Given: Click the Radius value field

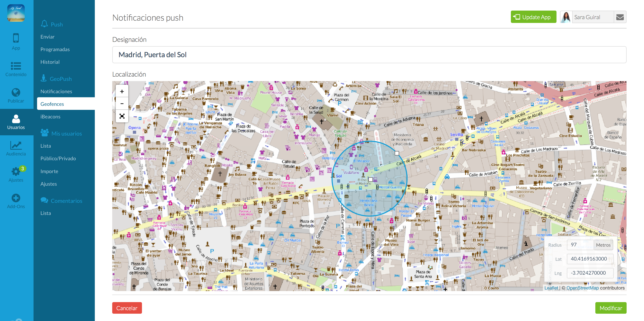Looking at the screenshot, I should pos(580,245).
